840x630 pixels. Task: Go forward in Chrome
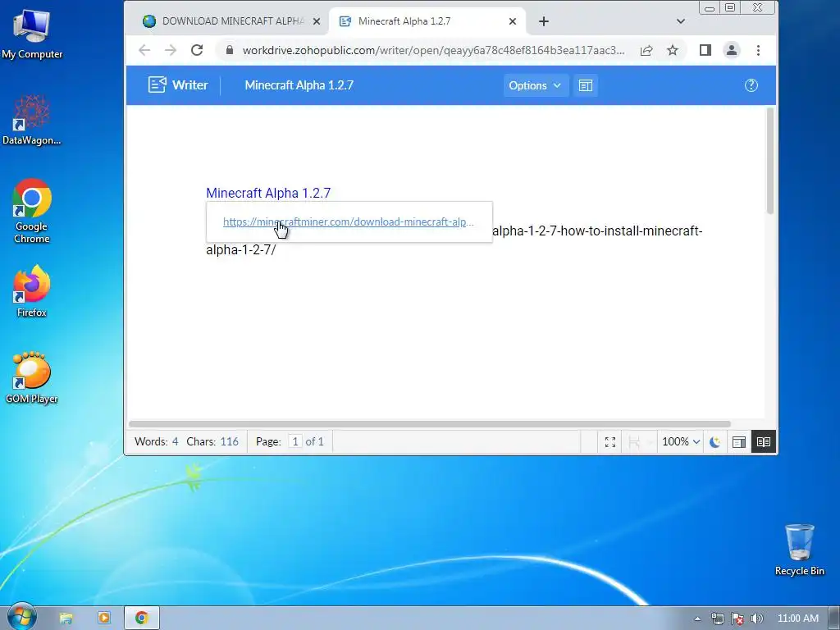coord(171,50)
